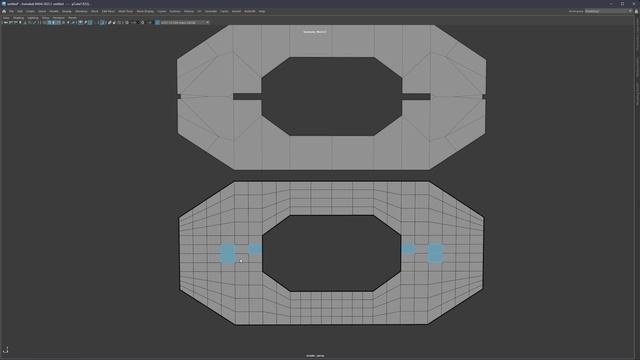Open the Select menu

pos(42,11)
